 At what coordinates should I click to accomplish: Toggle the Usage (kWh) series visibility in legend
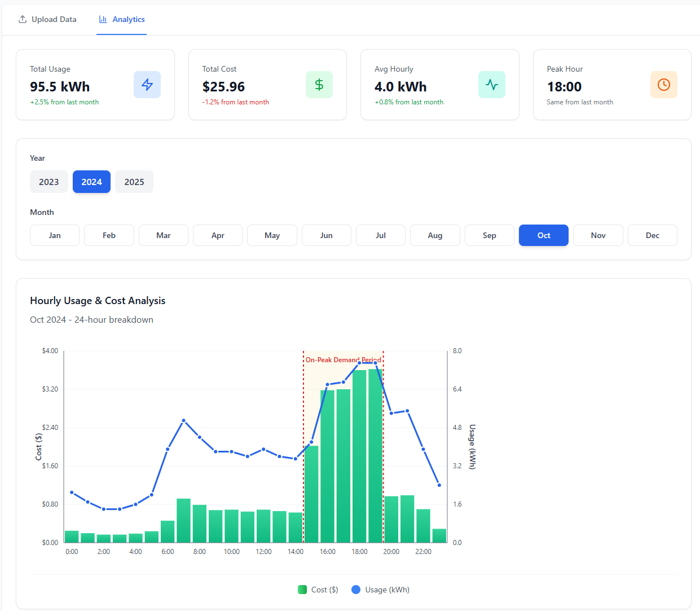(381, 590)
